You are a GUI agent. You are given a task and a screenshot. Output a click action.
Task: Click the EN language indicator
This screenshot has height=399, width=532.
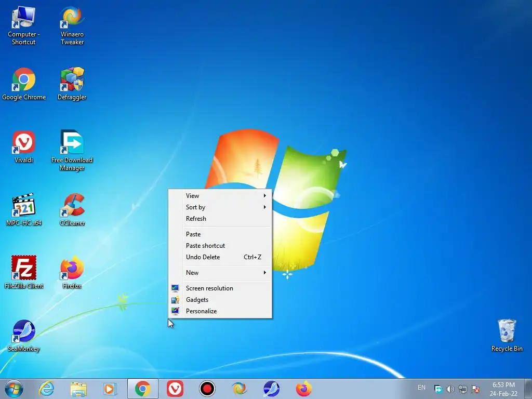[x=421, y=388]
